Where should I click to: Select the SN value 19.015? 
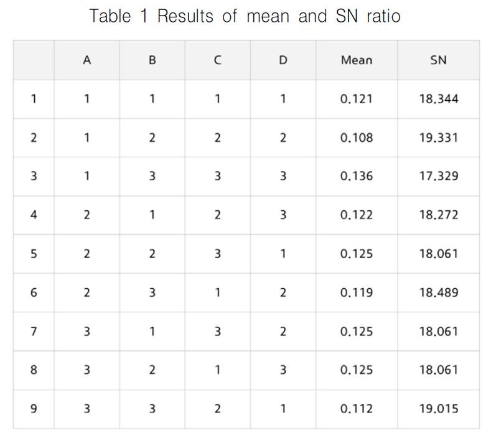[439, 408]
